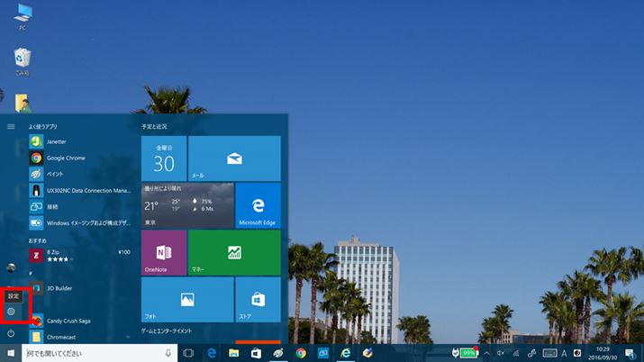644x362 pixels.
Task: Open the Photos (フォト) tile
Action: (186, 299)
